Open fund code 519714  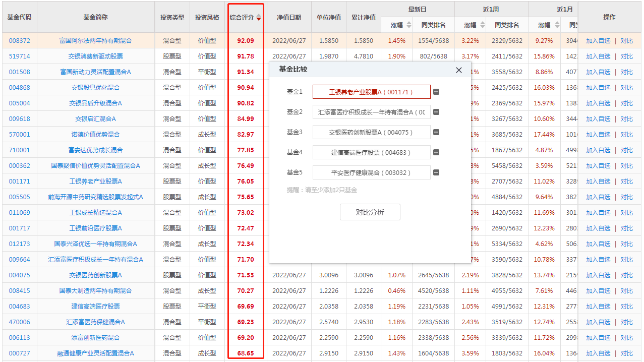(x=19, y=56)
